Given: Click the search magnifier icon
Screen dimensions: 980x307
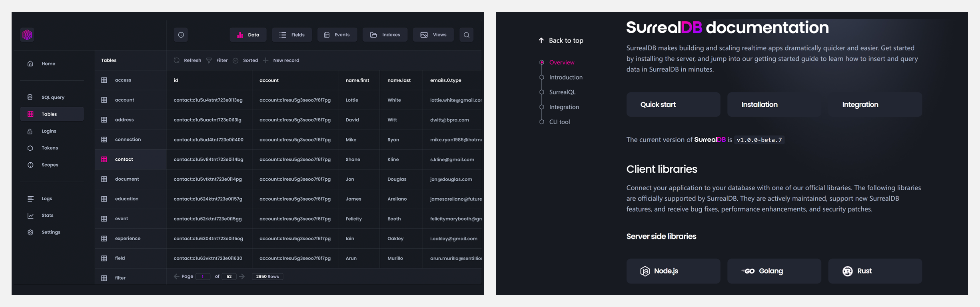Looking at the screenshot, I should pyautogui.click(x=467, y=35).
